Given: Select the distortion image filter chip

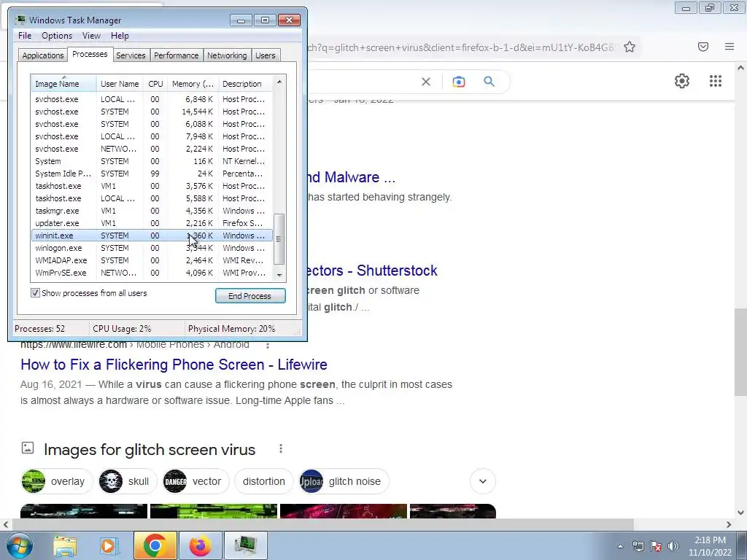Looking at the screenshot, I should coord(264,481).
